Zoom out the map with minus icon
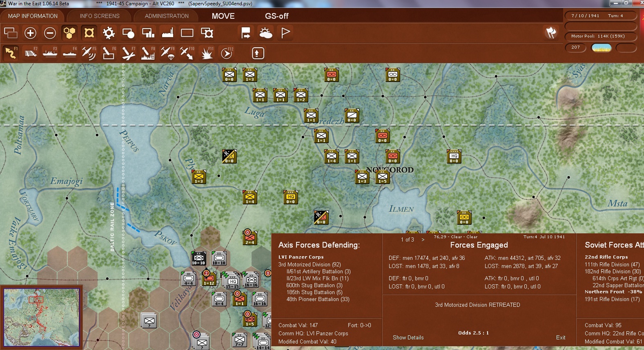This screenshot has height=350, width=644. tap(50, 33)
